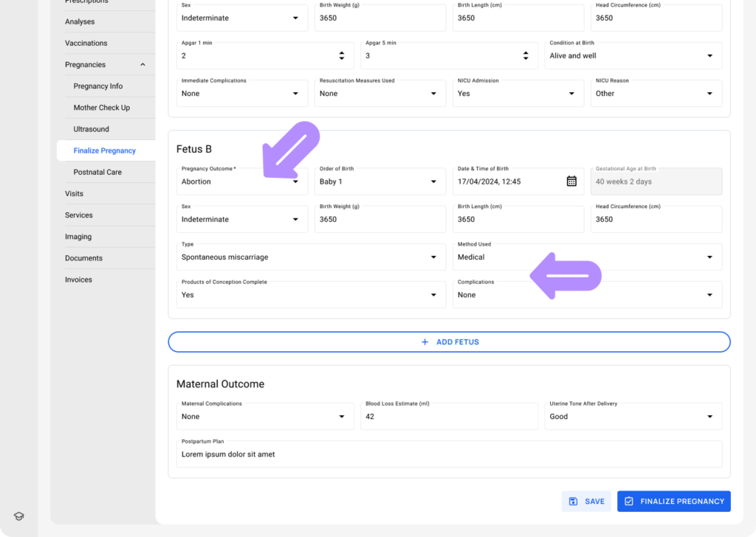Viewport: 756px width, 537px height.
Task: Open Uterine Tone After Delivery dropdown
Action: tap(633, 417)
